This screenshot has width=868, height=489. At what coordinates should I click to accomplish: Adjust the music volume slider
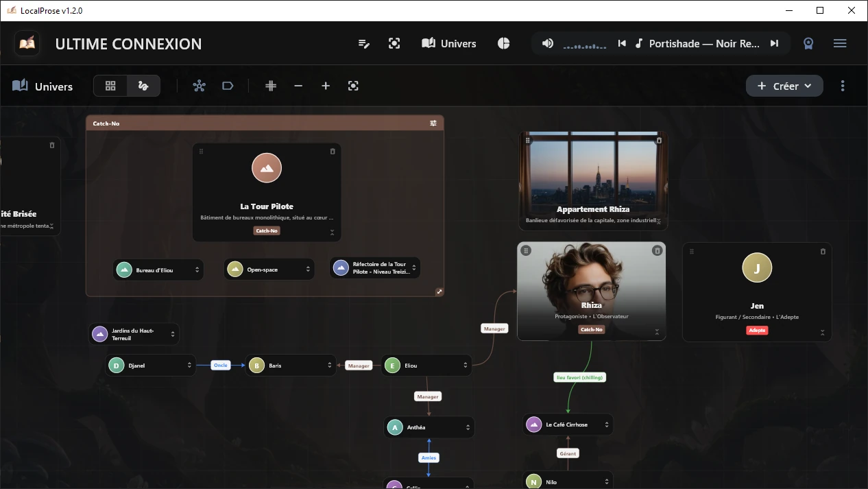[x=585, y=45]
